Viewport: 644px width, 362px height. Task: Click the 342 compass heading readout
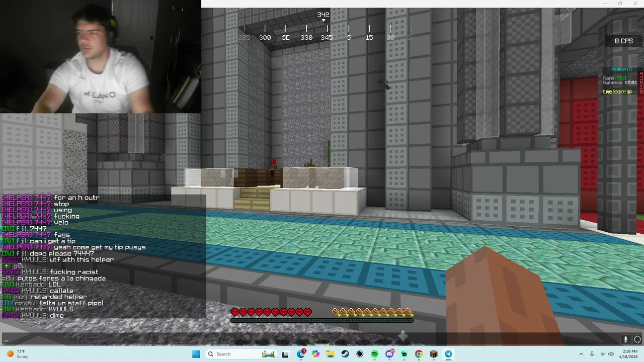point(323,15)
